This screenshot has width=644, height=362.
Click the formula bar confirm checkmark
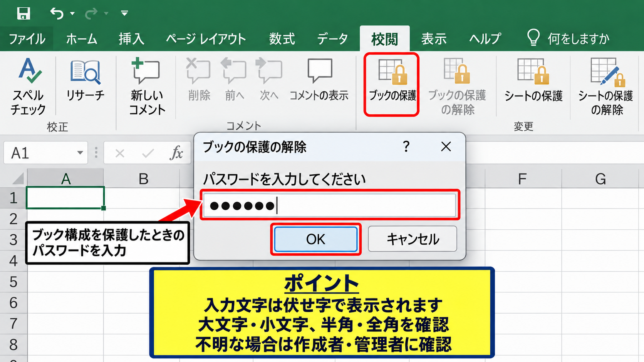pyautogui.click(x=148, y=153)
